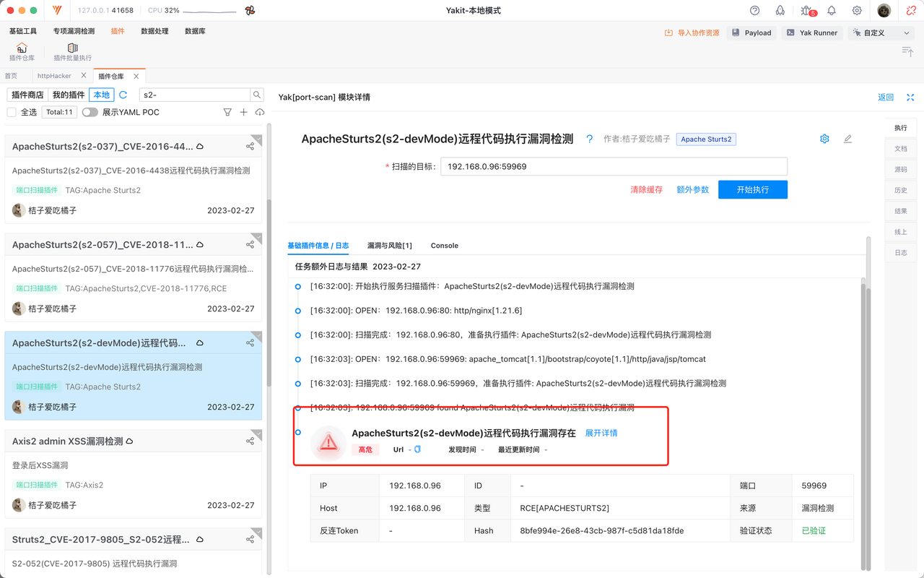The width and height of the screenshot is (924, 578).
Task: Open the 基础工具 menu
Action: point(23,31)
